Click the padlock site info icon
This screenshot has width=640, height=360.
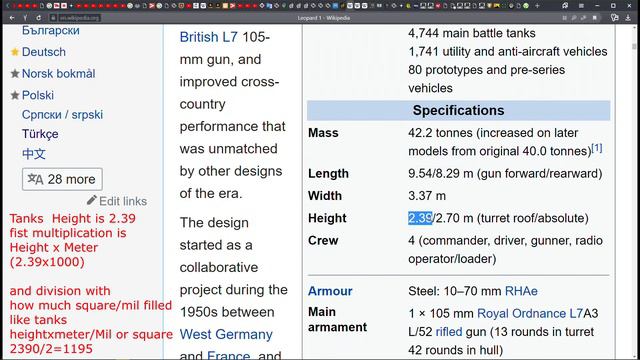(53, 18)
